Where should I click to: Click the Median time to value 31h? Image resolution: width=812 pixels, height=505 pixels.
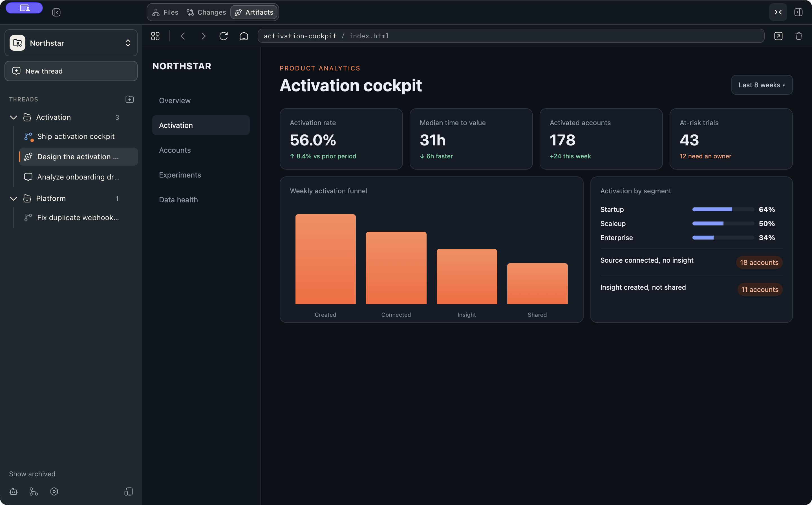pos(433,140)
